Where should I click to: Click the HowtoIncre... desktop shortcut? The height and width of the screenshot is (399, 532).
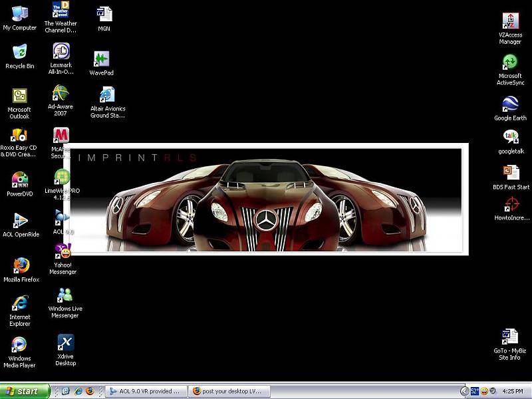(511, 209)
